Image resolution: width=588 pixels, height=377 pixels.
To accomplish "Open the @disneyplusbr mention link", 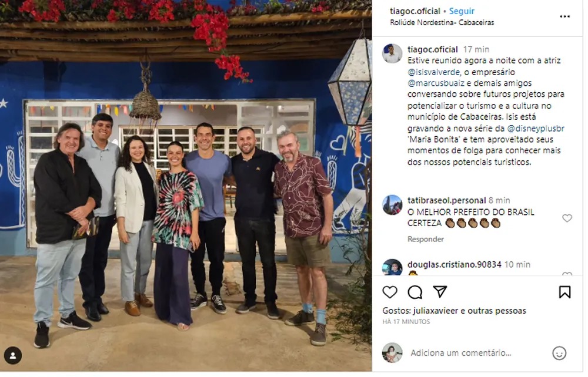I will pos(536,129).
